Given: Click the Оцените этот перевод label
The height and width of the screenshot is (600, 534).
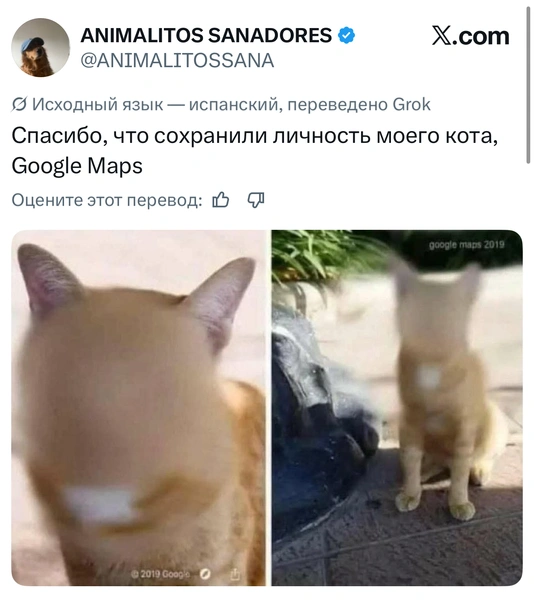Looking at the screenshot, I should tap(107, 200).
